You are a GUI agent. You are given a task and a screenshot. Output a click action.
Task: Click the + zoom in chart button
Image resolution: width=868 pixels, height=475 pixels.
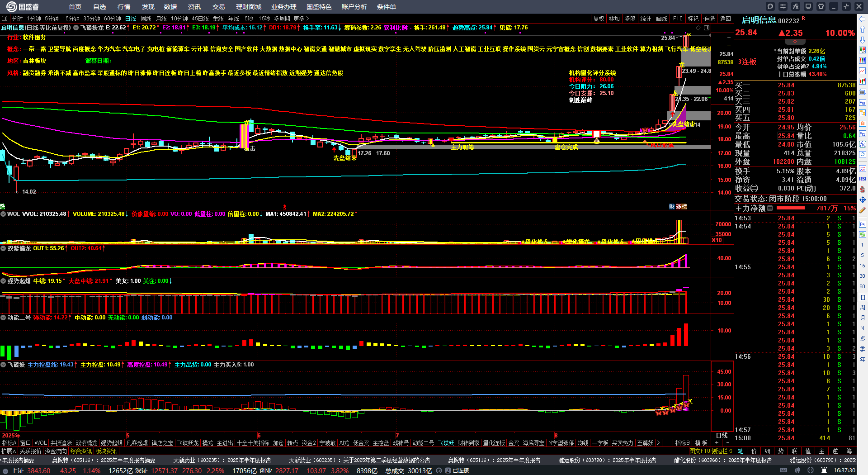click(x=717, y=443)
